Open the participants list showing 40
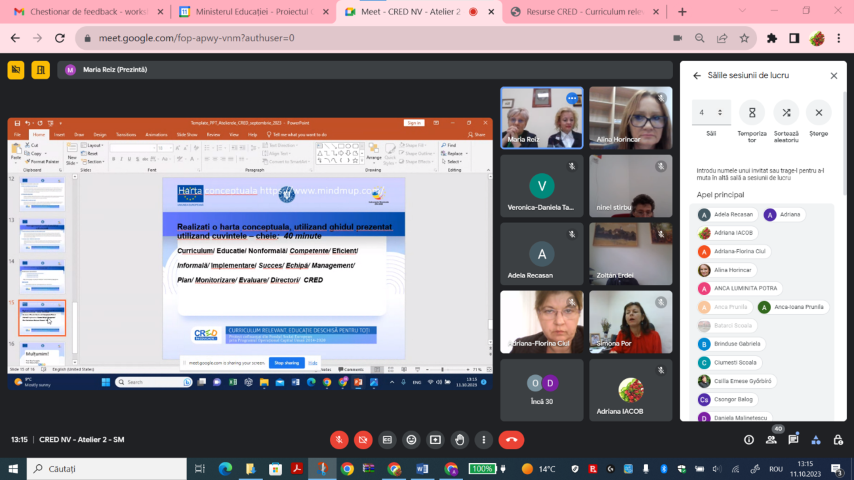Screen dimensions: 854x480 (769, 438)
